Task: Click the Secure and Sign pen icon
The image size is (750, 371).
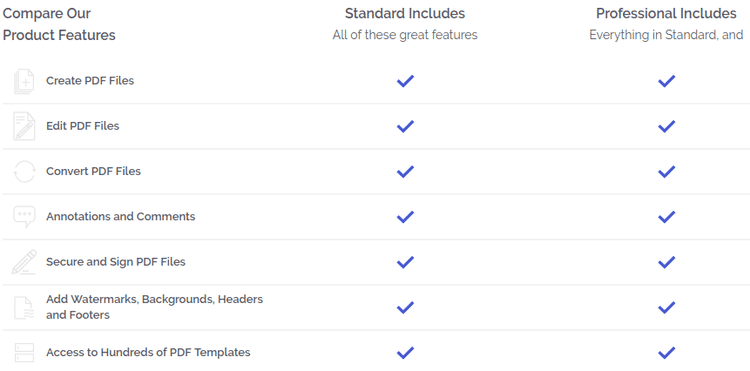Action: [x=24, y=262]
